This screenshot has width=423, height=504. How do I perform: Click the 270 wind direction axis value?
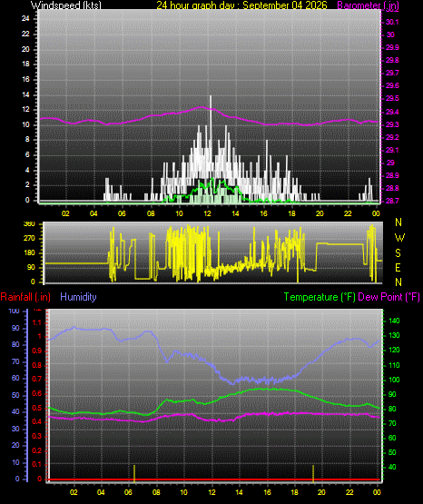[29, 239]
